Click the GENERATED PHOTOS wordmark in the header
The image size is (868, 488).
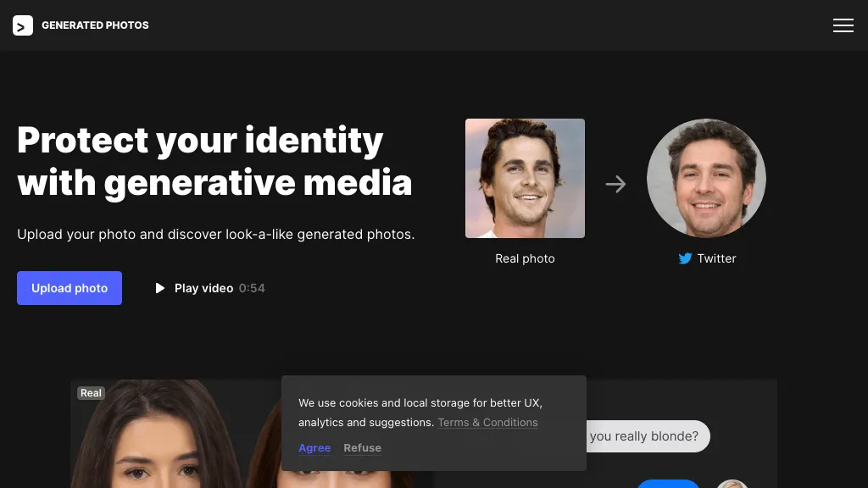(95, 25)
